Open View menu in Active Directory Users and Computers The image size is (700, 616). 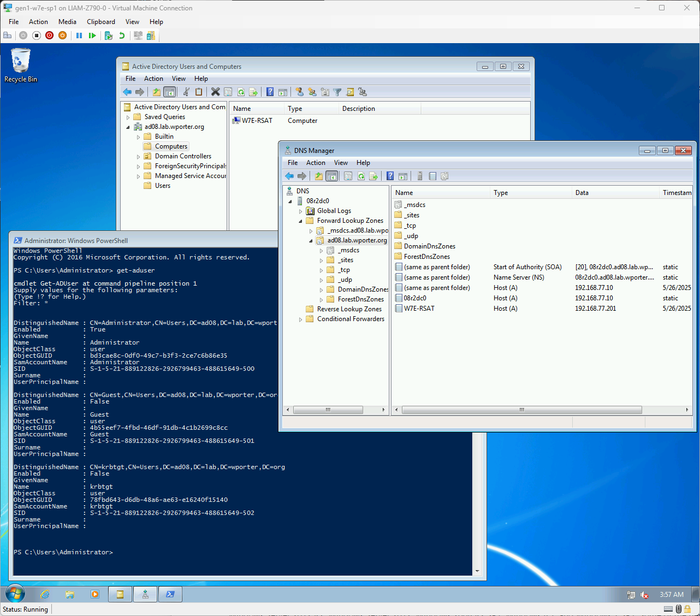pyautogui.click(x=179, y=79)
